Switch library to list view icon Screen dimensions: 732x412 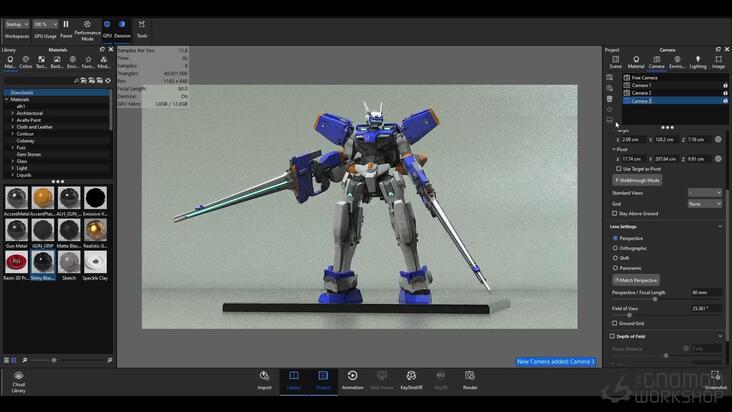(x=7, y=360)
